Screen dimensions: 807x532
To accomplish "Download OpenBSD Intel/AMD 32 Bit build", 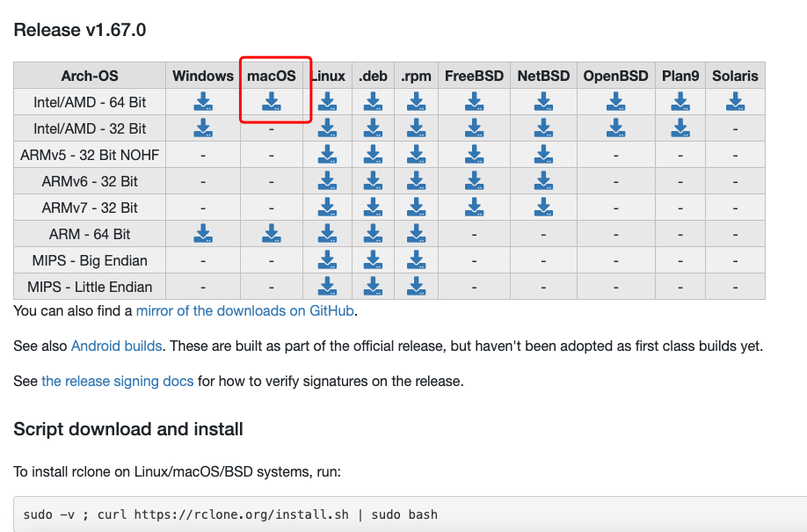I will 615,128.
